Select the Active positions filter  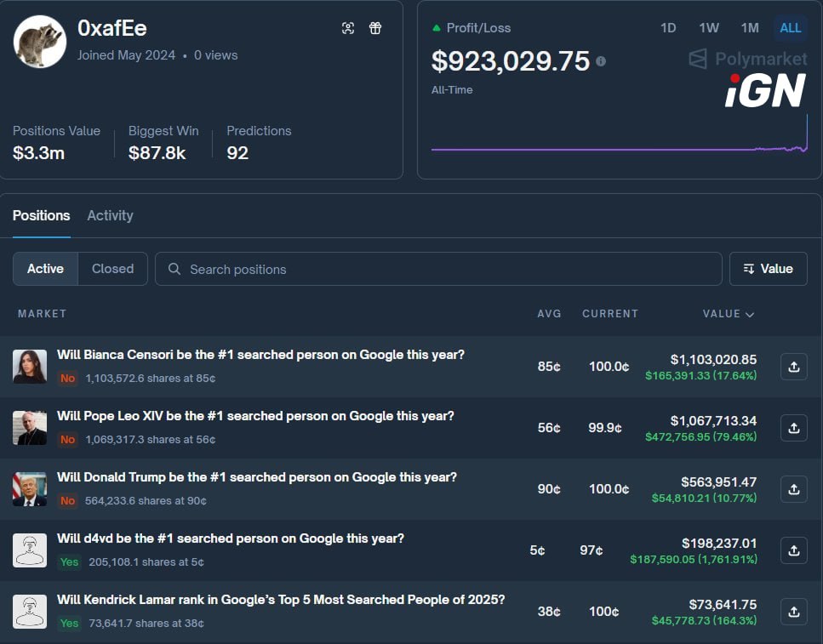(45, 269)
